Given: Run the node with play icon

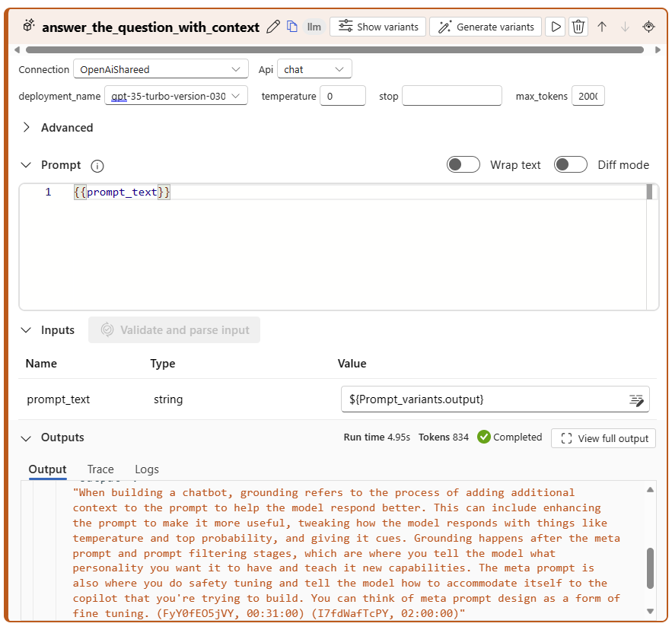Looking at the screenshot, I should coord(556,27).
